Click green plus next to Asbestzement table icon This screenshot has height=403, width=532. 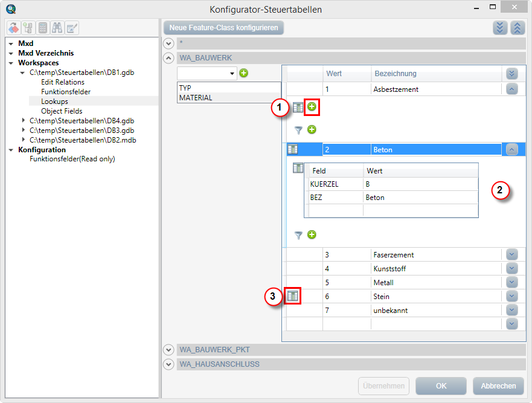coord(312,107)
